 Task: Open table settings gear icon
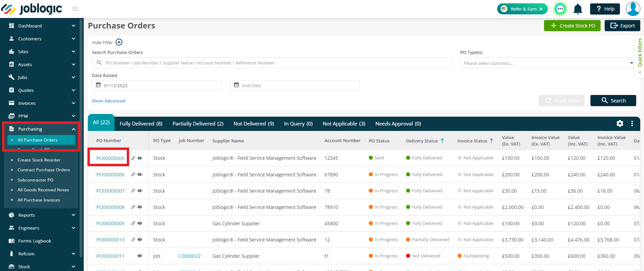[x=620, y=123]
